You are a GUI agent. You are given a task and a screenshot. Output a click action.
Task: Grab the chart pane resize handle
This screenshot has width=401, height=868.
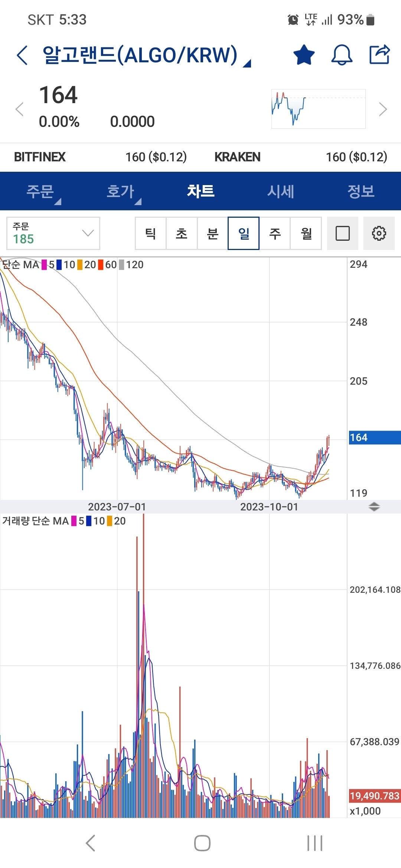[374, 507]
